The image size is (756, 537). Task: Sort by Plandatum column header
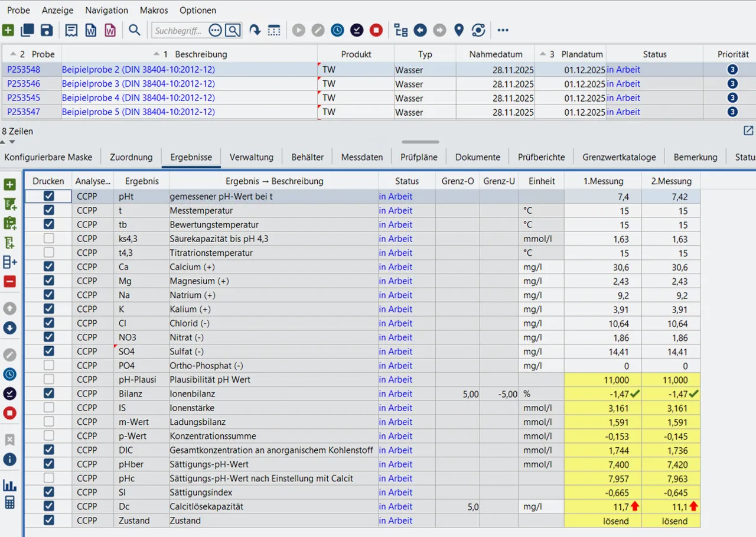click(571, 54)
